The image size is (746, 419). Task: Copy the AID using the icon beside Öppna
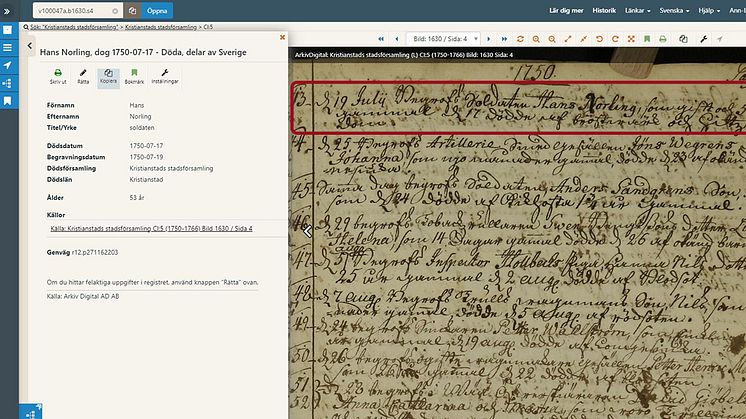click(x=132, y=10)
